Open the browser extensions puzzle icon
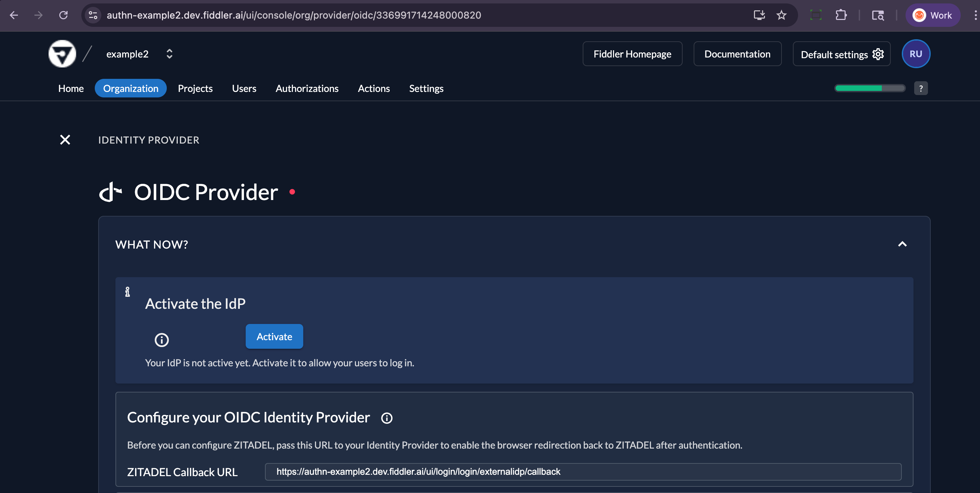 pyautogui.click(x=841, y=15)
